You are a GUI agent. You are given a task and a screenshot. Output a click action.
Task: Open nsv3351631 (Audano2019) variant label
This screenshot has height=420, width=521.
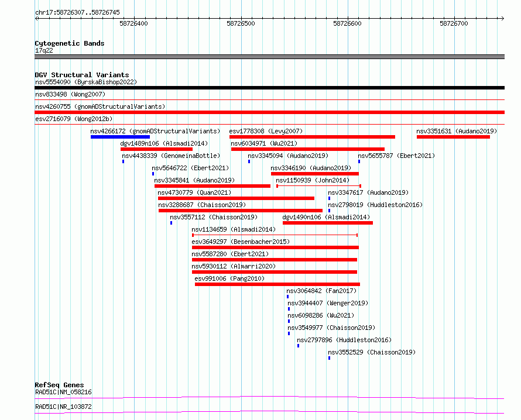click(x=457, y=131)
